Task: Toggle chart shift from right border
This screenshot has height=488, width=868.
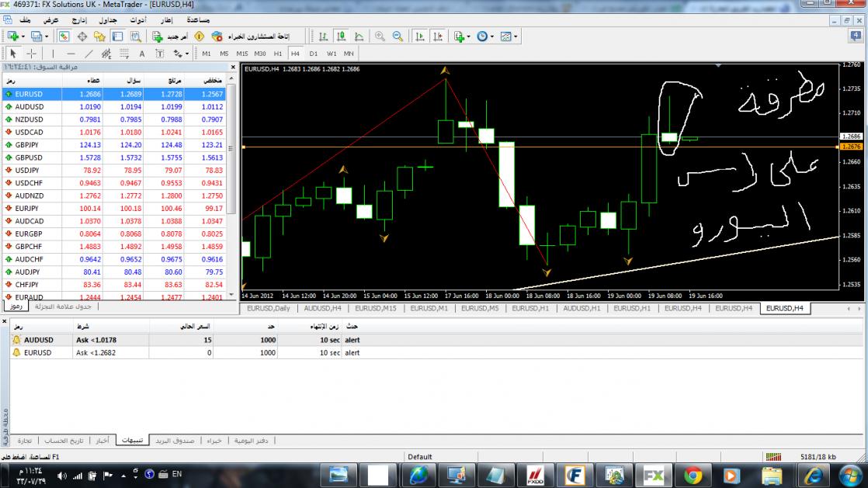Action: pos(438,36)
